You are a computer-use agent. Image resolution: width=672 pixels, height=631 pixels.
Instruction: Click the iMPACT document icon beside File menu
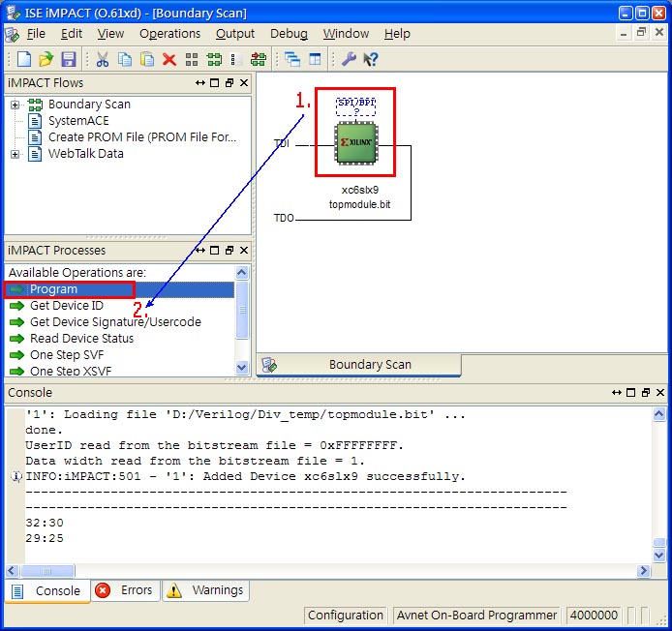12,34
